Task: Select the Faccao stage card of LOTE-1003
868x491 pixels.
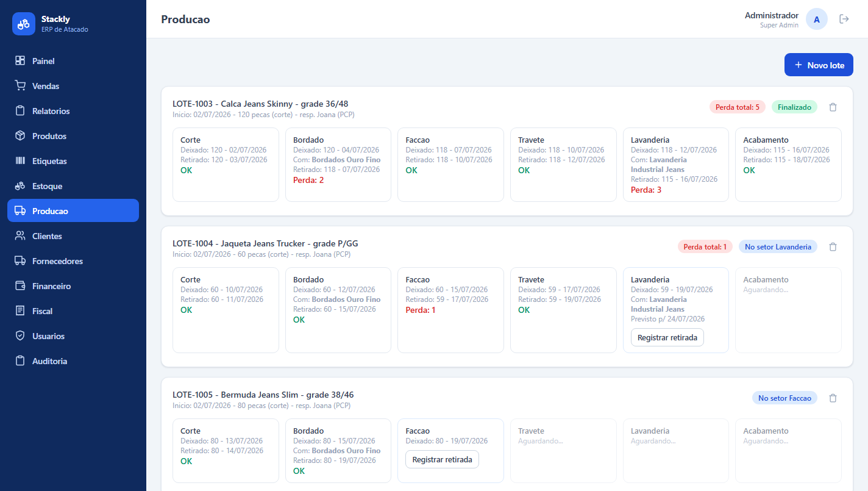Action: coord(450,165)
